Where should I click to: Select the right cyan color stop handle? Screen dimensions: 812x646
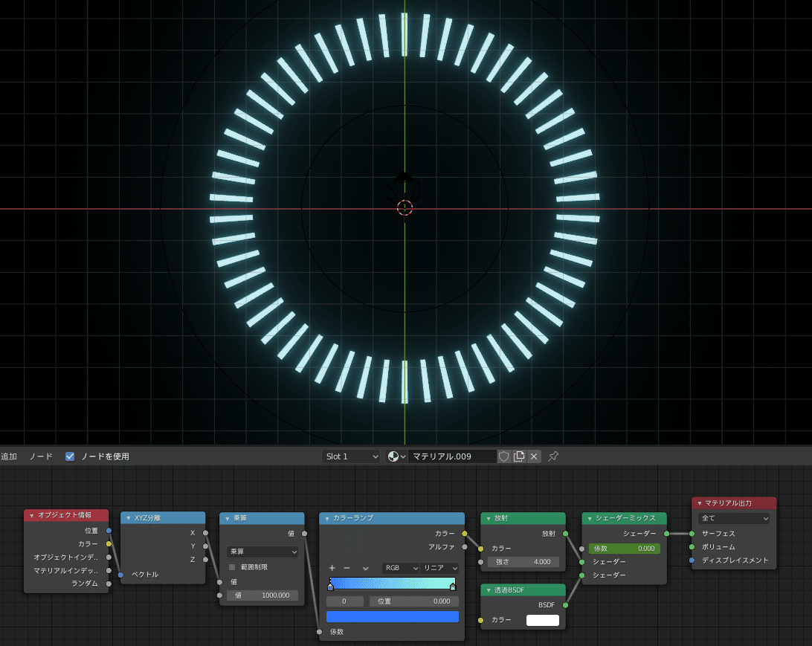point(453,587)
